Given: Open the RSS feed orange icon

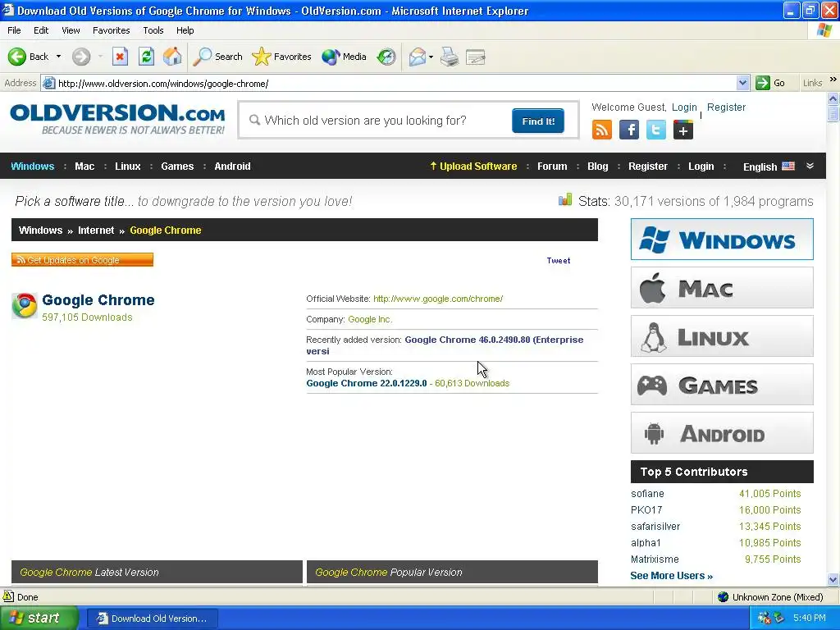Looking at the screenshot, I should point(601,130).
